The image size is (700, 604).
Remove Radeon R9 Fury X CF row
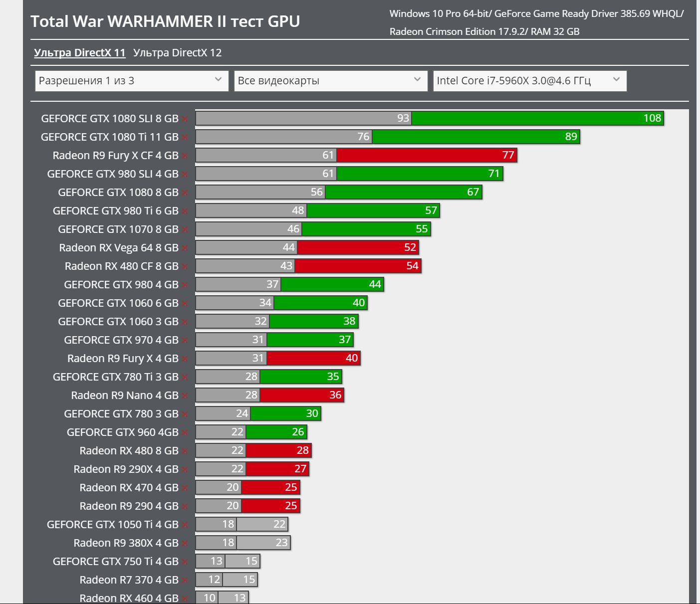pyautogui.click(x=185, y=156)
